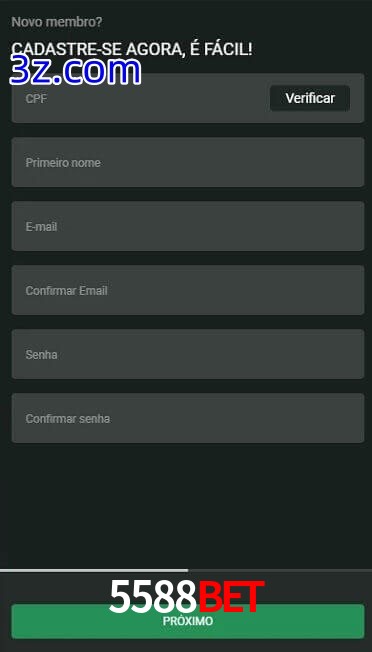Click the 'Confirmar senha' placeholder text
The width and height of the screenshot is (372, 652).
68,419
